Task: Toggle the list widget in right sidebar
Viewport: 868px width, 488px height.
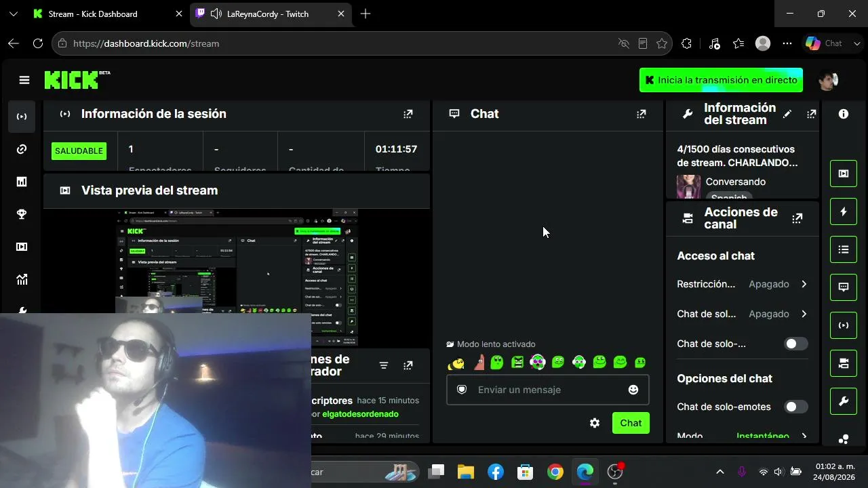Action: pyautogui.click(x=844, y=249)
